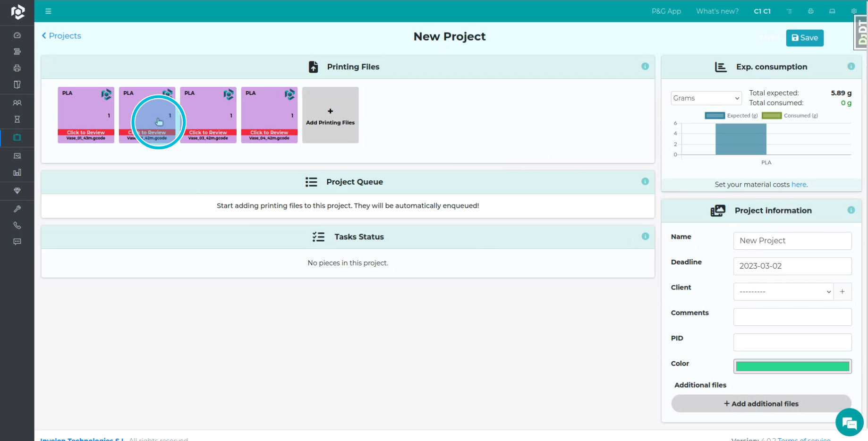Open the printers icon in left sidebar
Viewport: 868px width, 441px height.
(x=17, y=68)
